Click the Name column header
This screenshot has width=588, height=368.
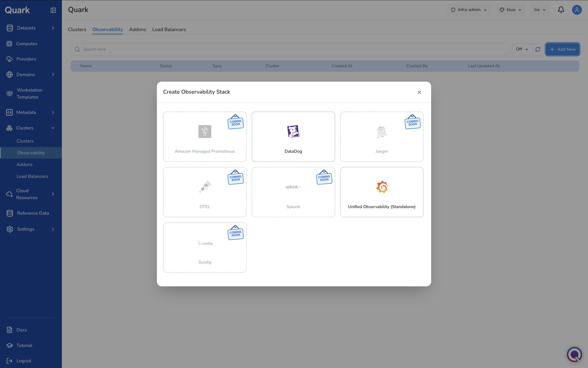pyautogui.click(x=86, y=66)
